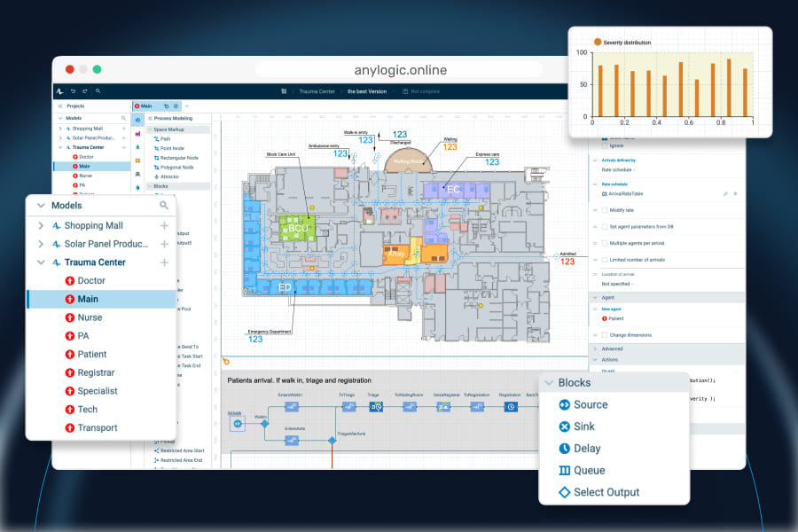The width and height of the screenshot is (798, 532).
Task: Collapse the Agent properties section
Action: click(x=595, y=297)
